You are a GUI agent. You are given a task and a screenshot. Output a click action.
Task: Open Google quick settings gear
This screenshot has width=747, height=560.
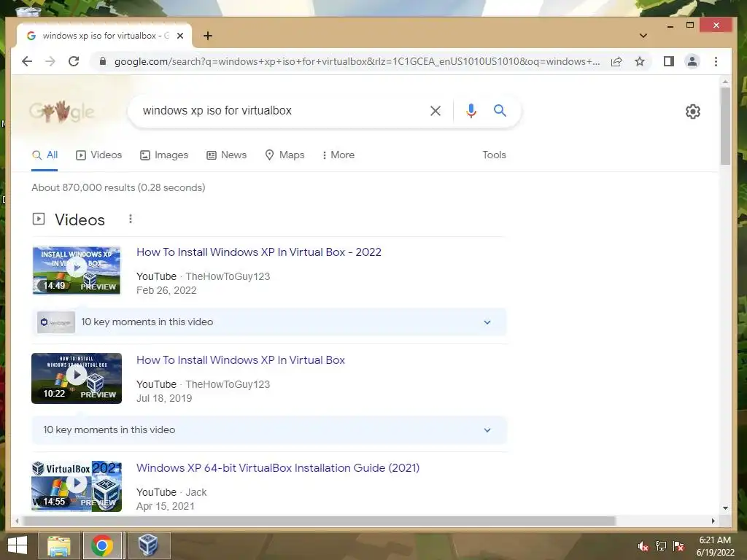point(693,112)
